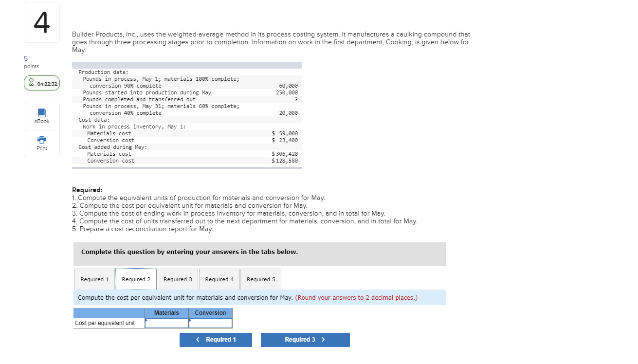Select the value 60,000 in production data
The image size is (638, 364).
(x=289, y=86)
